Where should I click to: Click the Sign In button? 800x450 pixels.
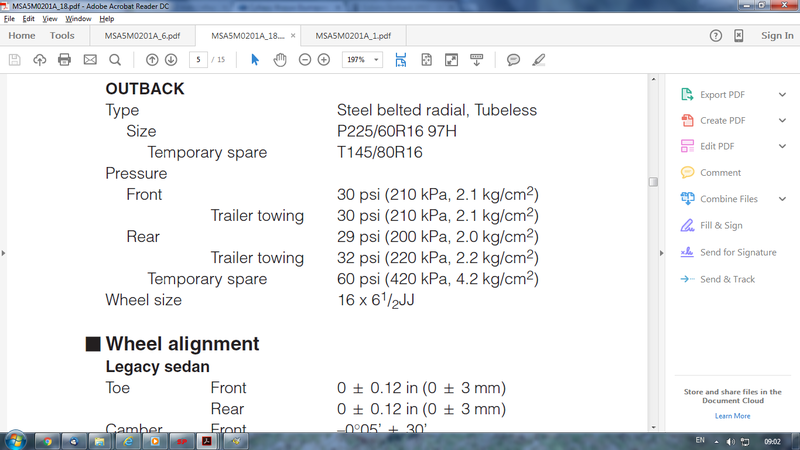(x=777, y=36)
